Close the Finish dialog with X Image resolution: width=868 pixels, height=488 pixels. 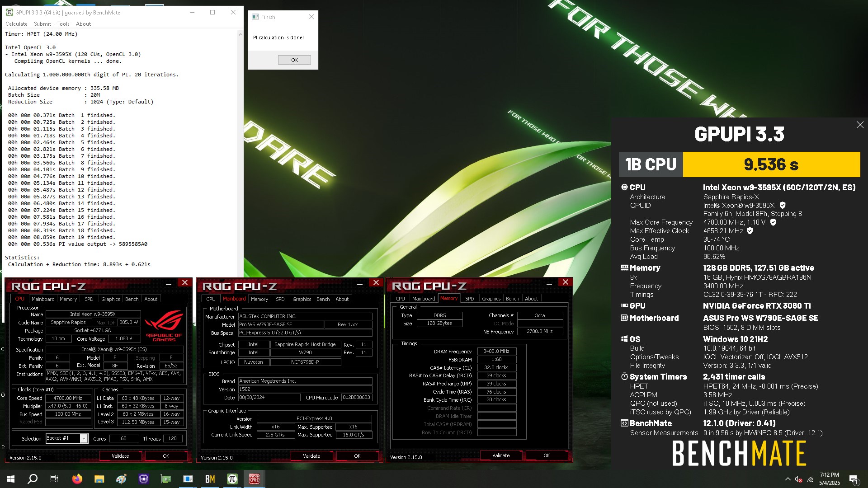tap(311, 17)
